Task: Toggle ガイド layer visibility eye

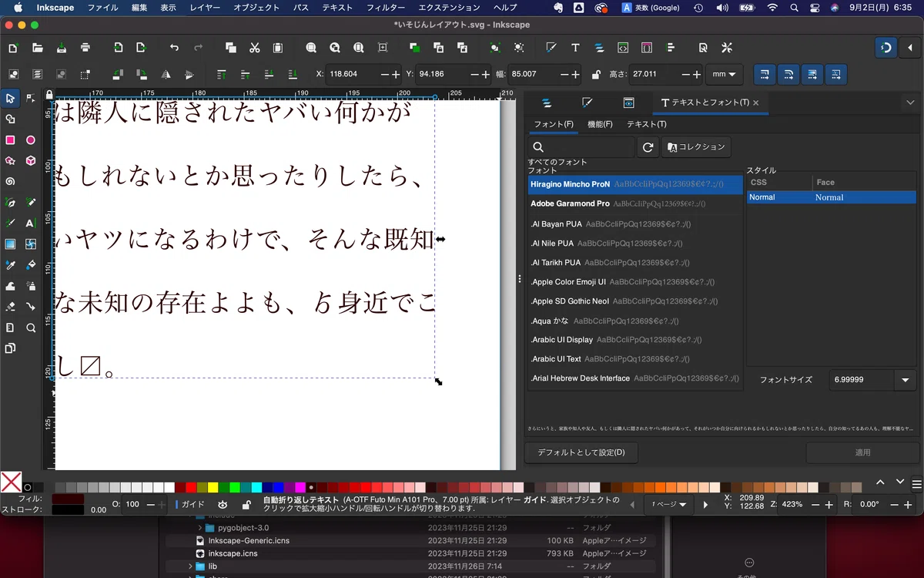Action: tap(223, 505)
